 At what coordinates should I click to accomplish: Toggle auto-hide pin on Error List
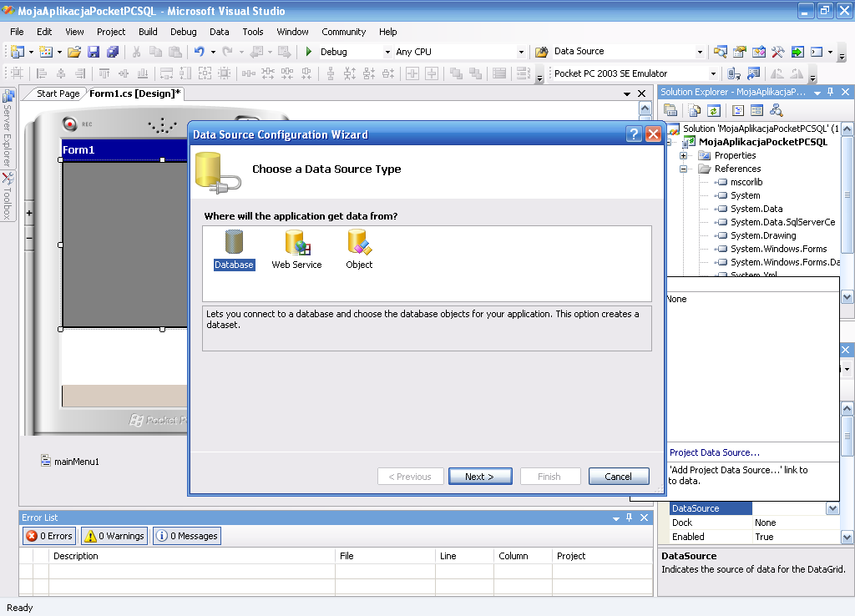tap(630, 518)
